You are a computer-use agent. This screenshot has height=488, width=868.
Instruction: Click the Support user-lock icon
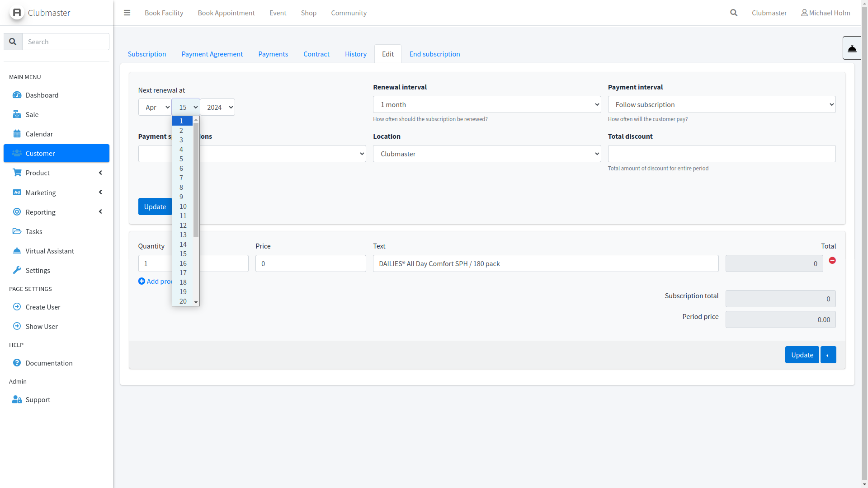coord(17,399)
